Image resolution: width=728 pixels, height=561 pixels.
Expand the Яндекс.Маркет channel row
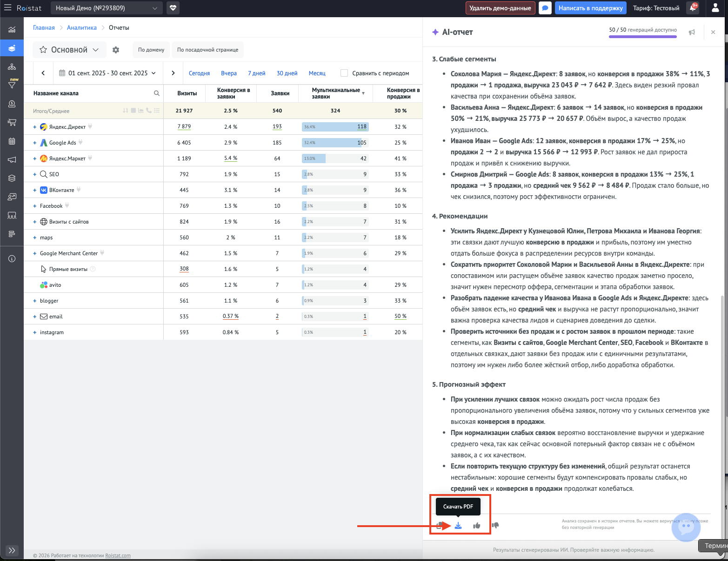pyautogui.click(x=34, y=158)
